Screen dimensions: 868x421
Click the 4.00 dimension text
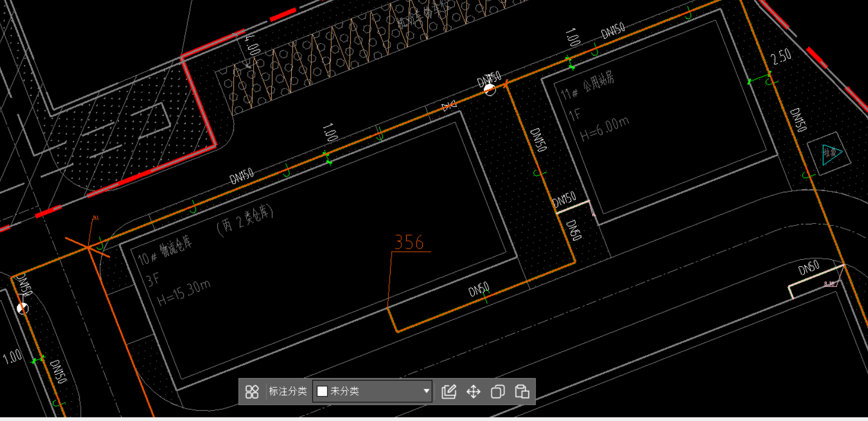pyautogui.click(x=252, y=46)
